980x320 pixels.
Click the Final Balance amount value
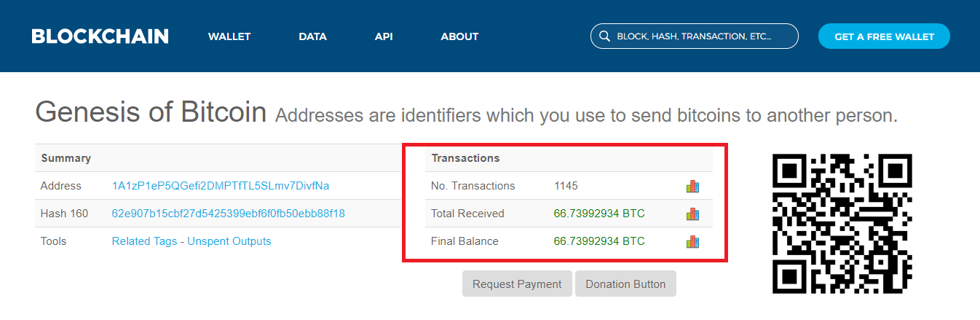[599, 241]
